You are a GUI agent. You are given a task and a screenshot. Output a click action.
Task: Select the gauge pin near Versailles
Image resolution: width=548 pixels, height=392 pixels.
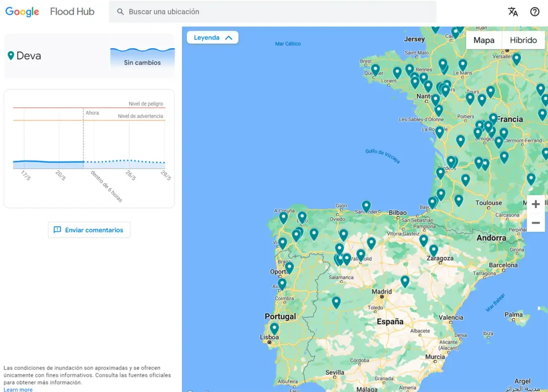coord(516,58)
